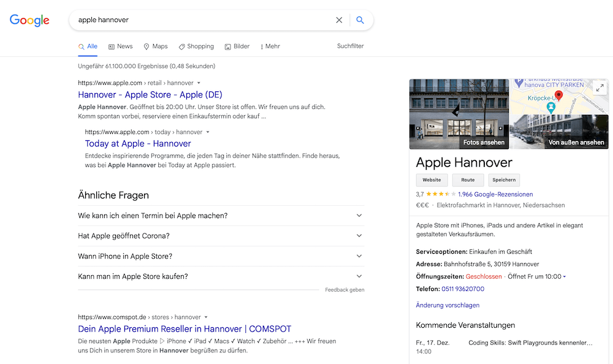
Task: Click the Website button for Apple Hannover
Action: click(x=432, y=180)
